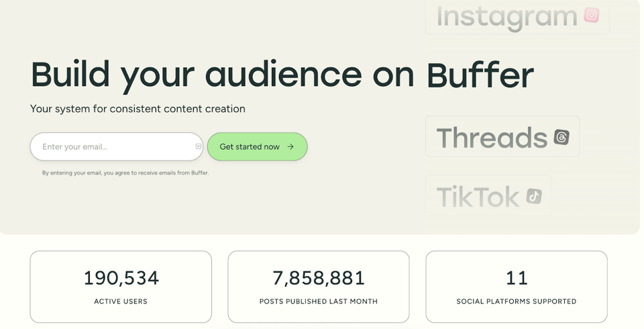The image size is (644, 329).
Task: Click the pink Instagram logo icon
Action: pos(592,15)
